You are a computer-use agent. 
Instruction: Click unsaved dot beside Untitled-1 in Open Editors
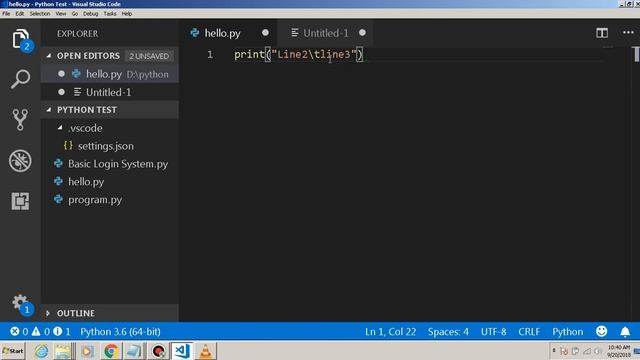point(61,92)
